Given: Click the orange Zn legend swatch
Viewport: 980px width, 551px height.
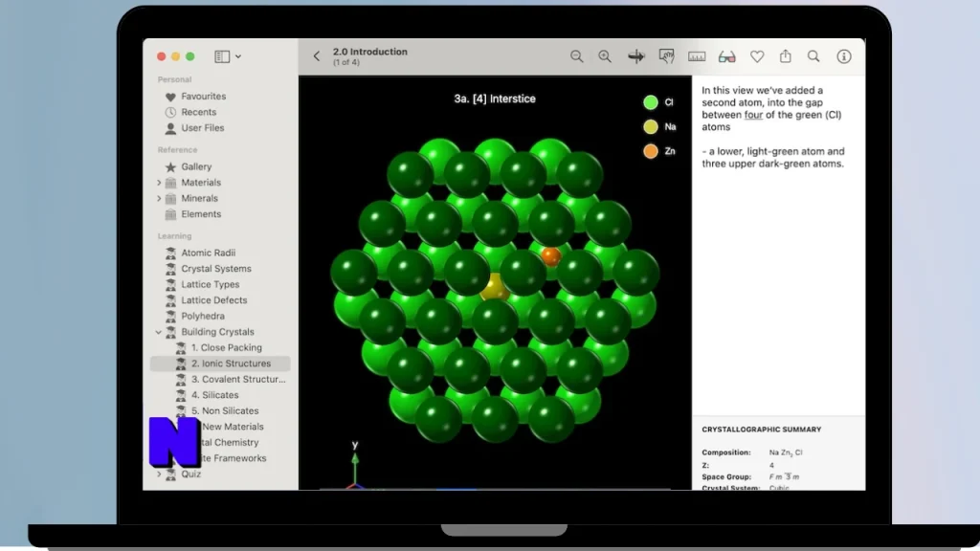Looking at the screenshot, I should [x=650, y=151].
